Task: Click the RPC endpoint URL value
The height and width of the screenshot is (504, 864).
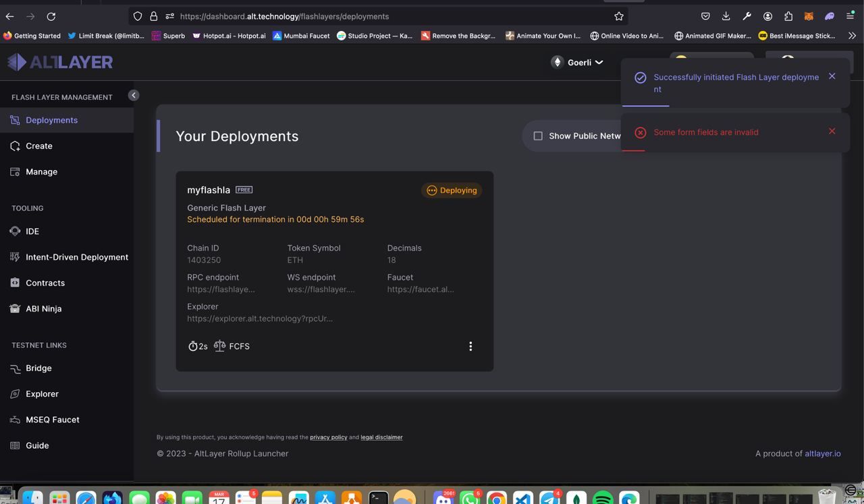Action: click(x=221, y=289)
